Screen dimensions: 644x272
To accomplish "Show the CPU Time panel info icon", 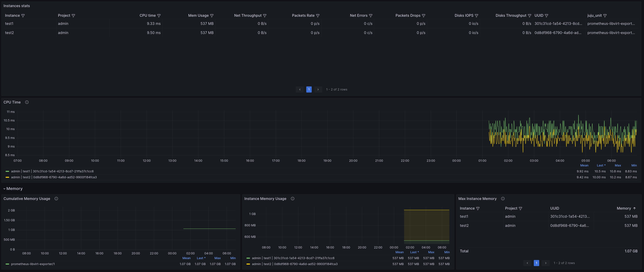I will pos(27,102).
